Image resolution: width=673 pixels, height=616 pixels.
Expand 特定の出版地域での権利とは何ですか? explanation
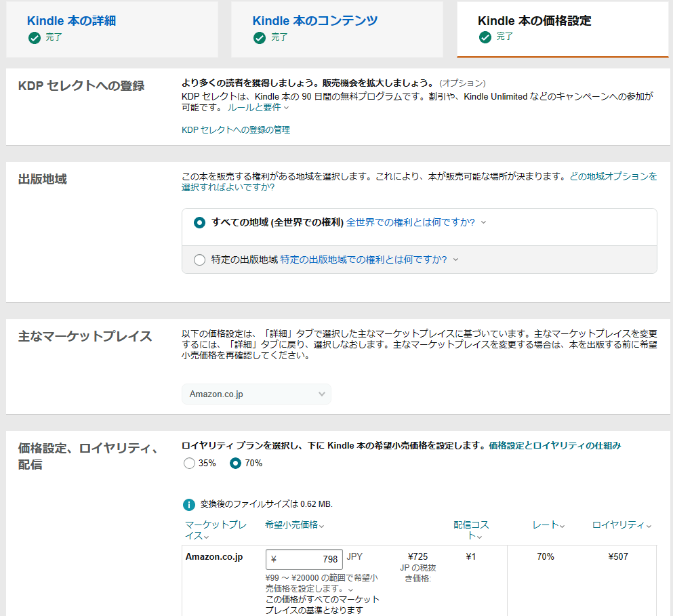click(x=369, y=260)
